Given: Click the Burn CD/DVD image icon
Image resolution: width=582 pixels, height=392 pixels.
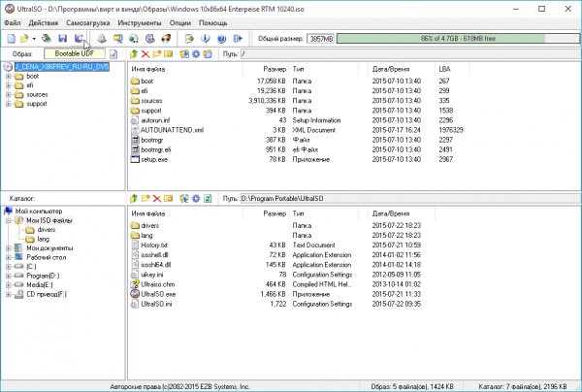Looking at the screenshot, I should pos(166,39).
